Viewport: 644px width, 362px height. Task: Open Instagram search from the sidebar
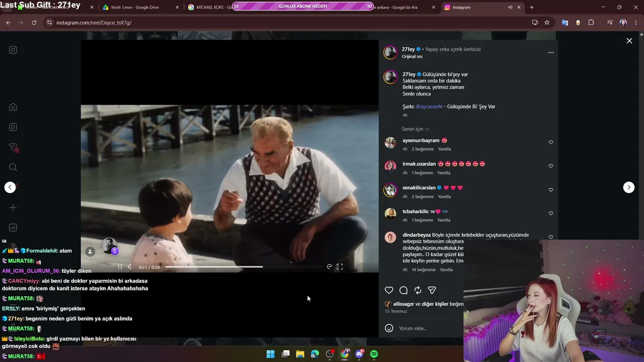pyautogui.click(x=13, y=167)
